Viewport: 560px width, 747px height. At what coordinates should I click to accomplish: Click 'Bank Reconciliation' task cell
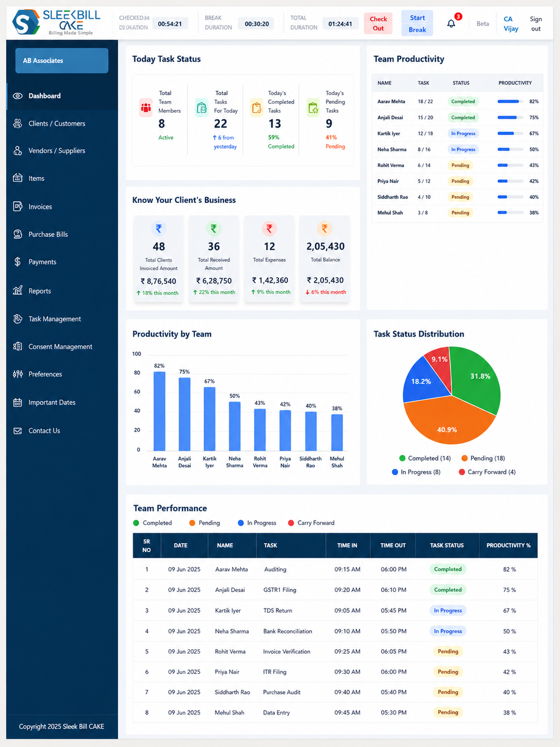tap(288, 631)
